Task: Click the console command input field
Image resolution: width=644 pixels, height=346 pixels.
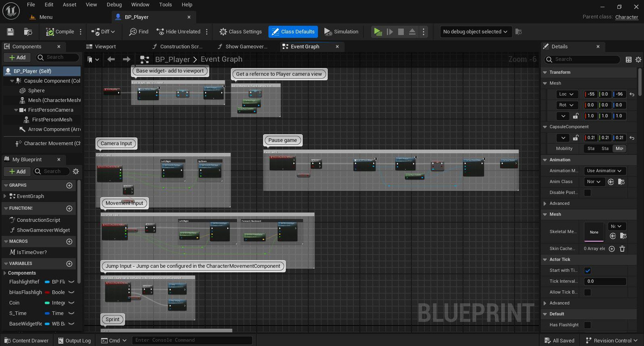Action: (192, 340)
